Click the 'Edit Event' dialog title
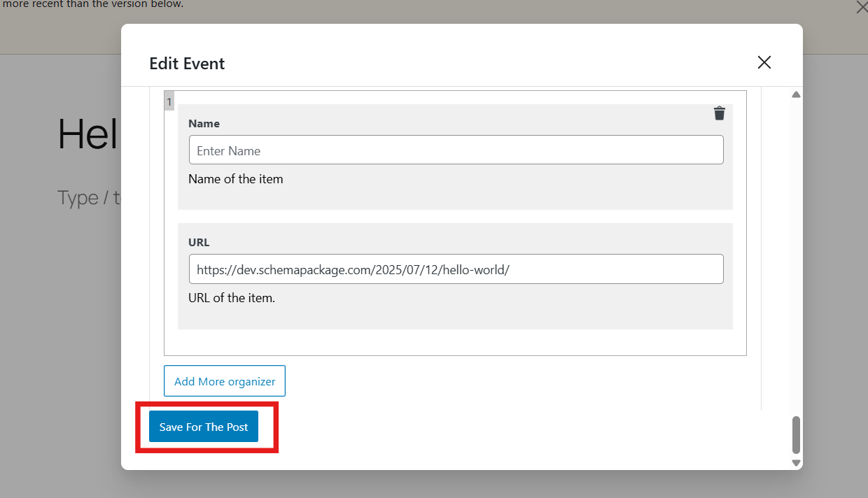The image size is (868, 498). point(187,64)
